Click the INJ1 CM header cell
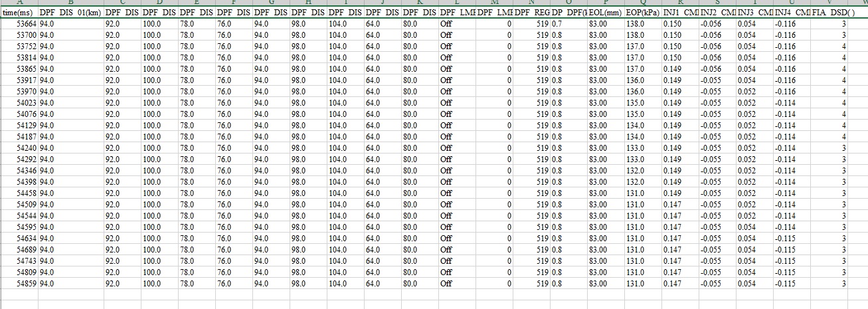The image size is (868, 309). (679, 13)
